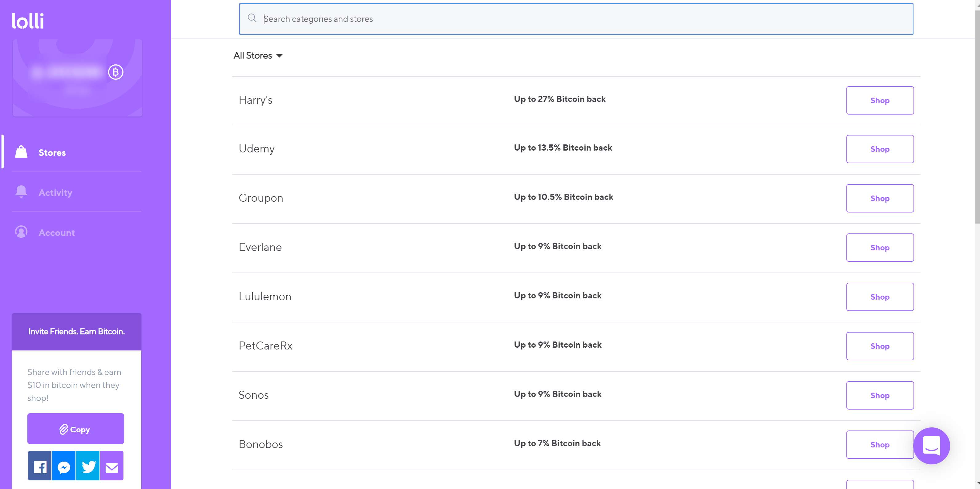
Task: Shop at Everlane
Action: (x=880, y=248)
